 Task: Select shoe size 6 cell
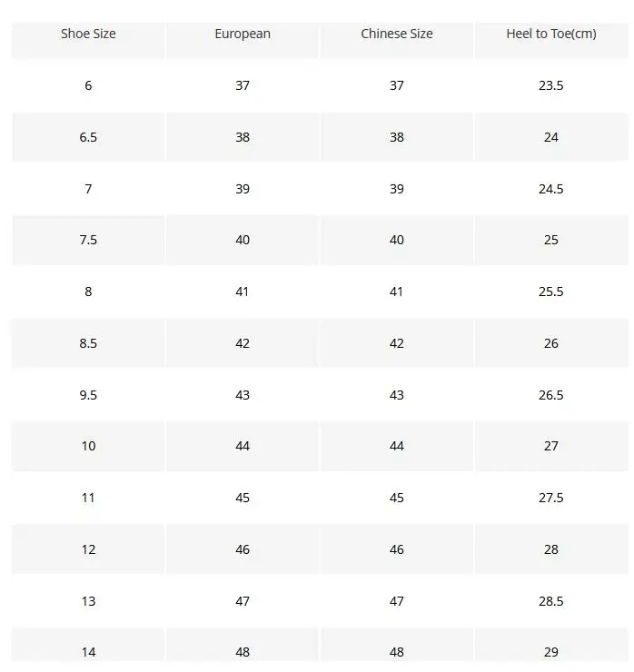[x=88, y=85]
